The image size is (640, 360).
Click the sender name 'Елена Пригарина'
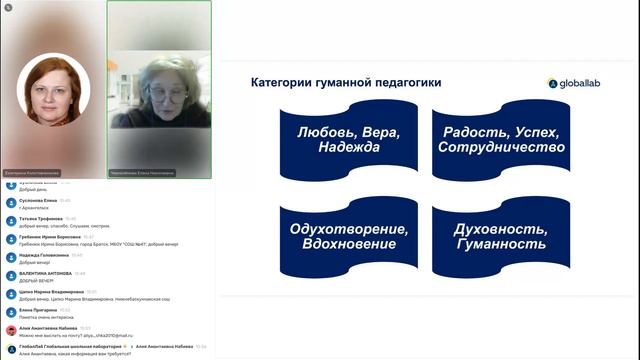coord(38,310)
